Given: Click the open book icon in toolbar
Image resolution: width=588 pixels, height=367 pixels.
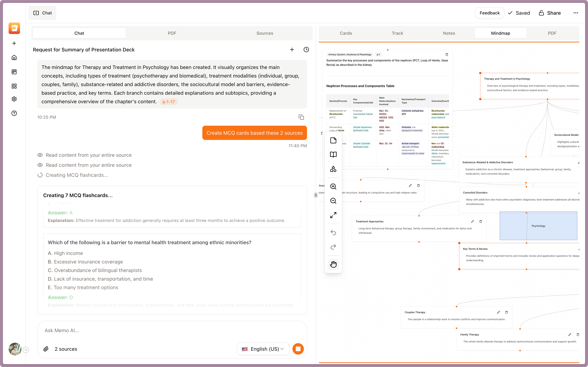Looking at the screenshot, I should tap(333, 155).
